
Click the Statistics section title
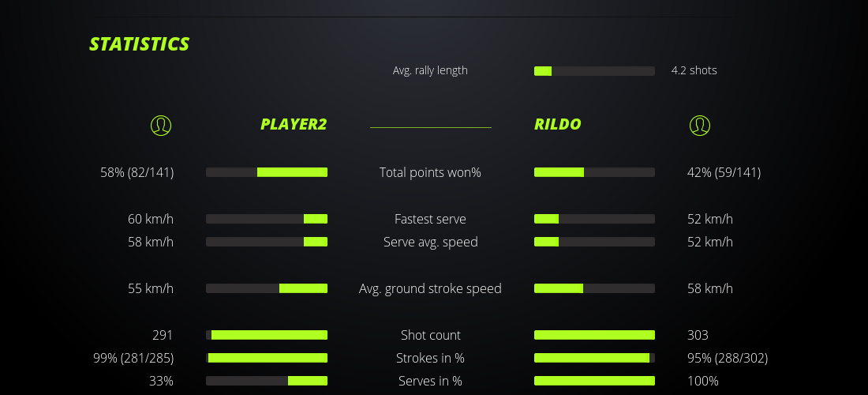point(140,44)
